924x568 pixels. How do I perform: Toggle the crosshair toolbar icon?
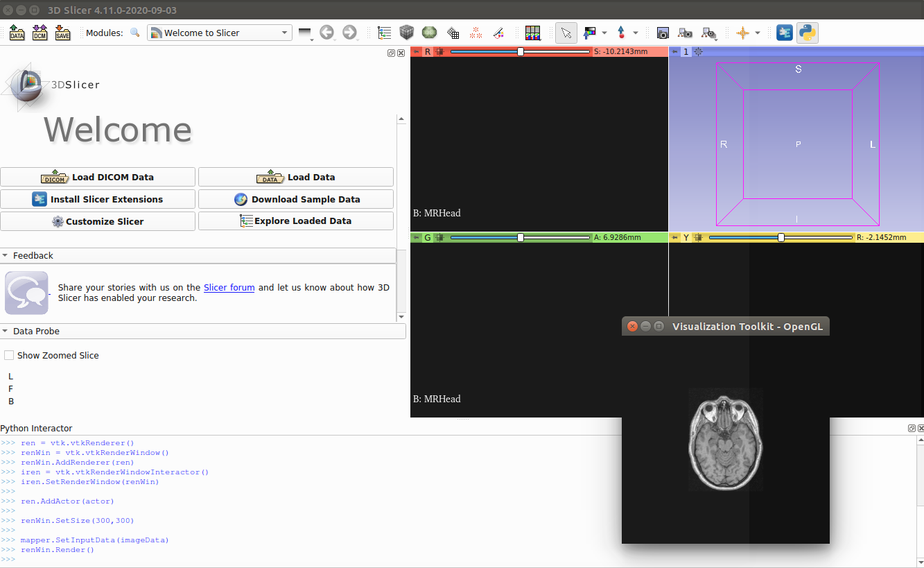click(x=743, y=33)
